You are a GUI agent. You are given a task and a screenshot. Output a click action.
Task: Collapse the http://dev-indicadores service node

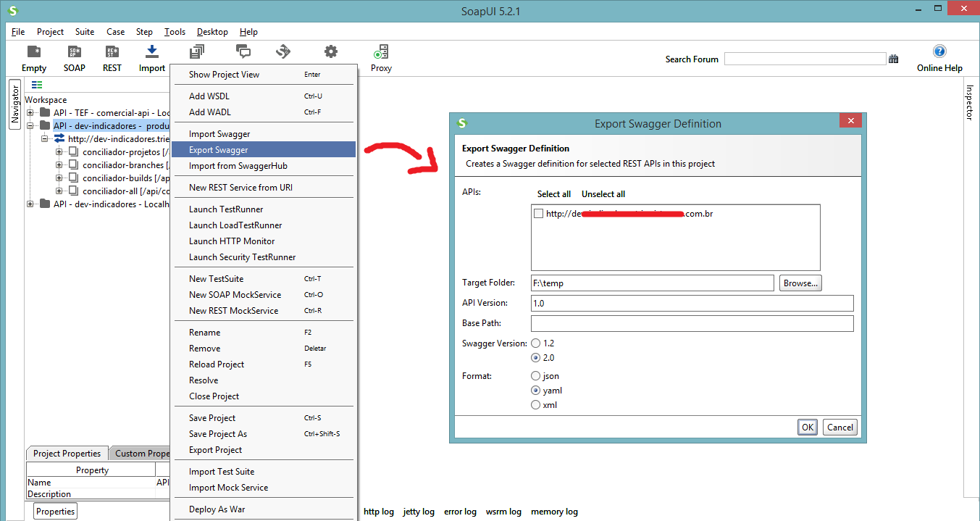click(x=45, y=138)
